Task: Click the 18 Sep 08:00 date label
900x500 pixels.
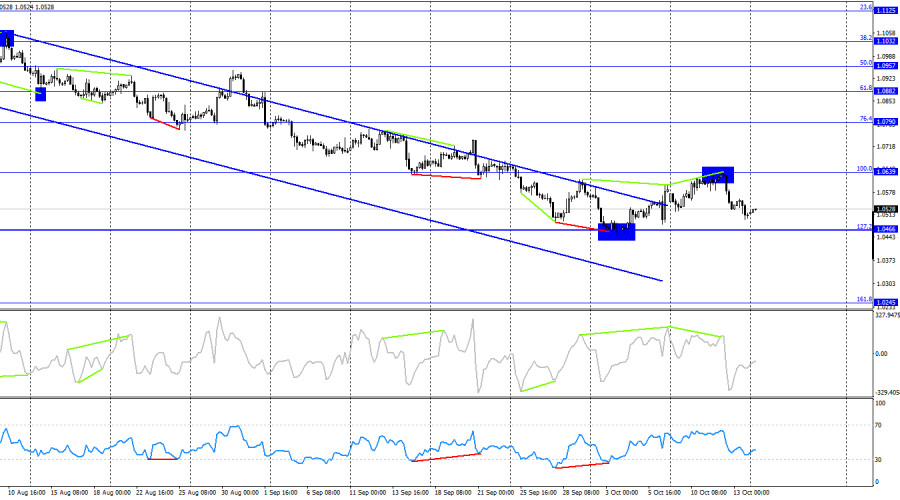Action: (453, 493)
